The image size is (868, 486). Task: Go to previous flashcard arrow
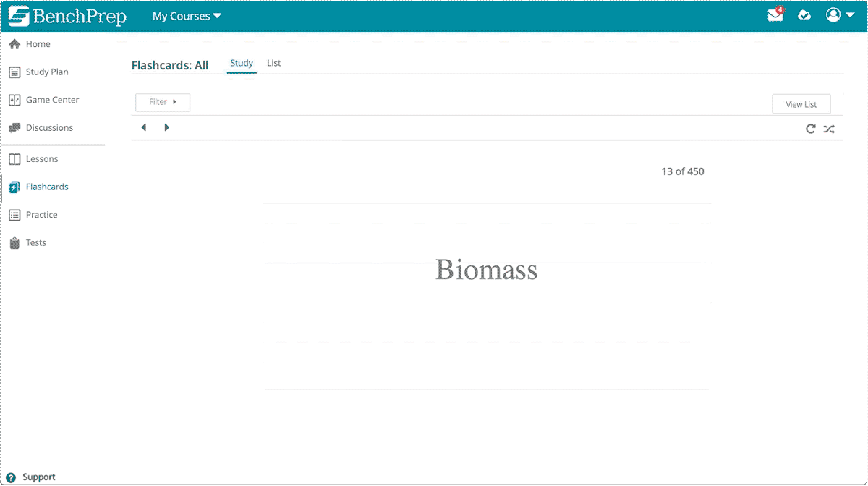144,128
